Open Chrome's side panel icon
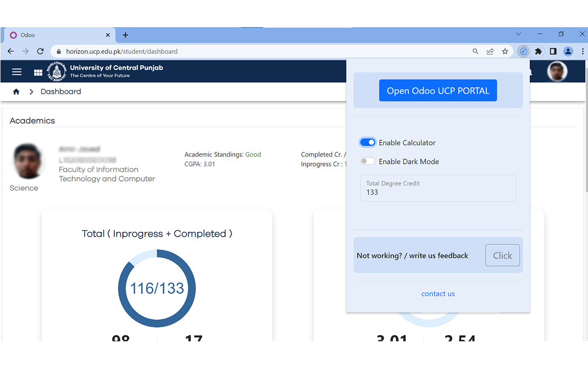The image size is (588, 368). [553, 51]
